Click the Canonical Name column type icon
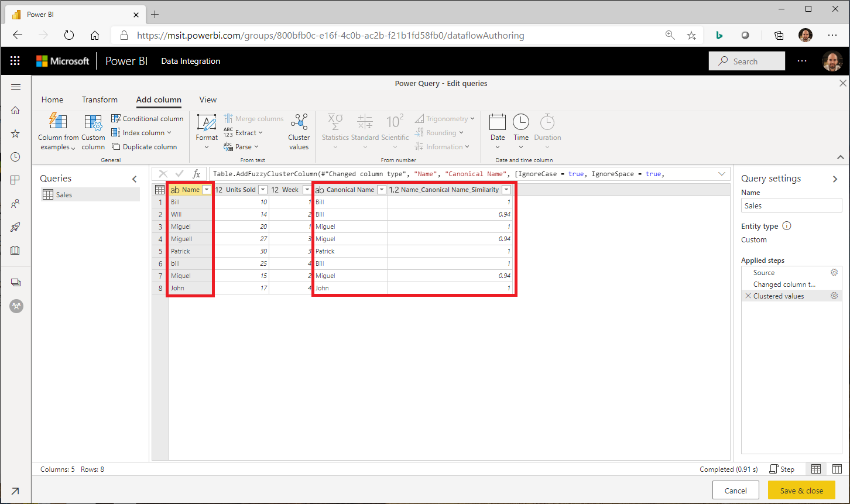 click(x=320, y=190)
